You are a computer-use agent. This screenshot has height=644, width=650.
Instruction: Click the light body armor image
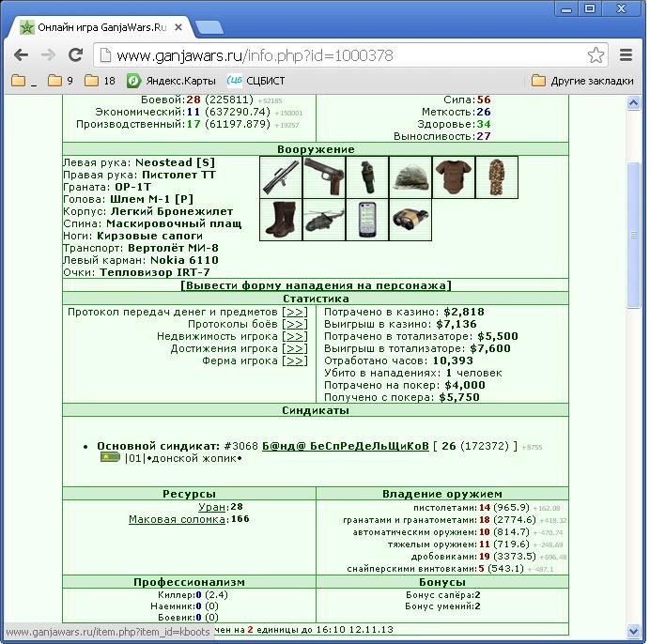click(454, 177)
